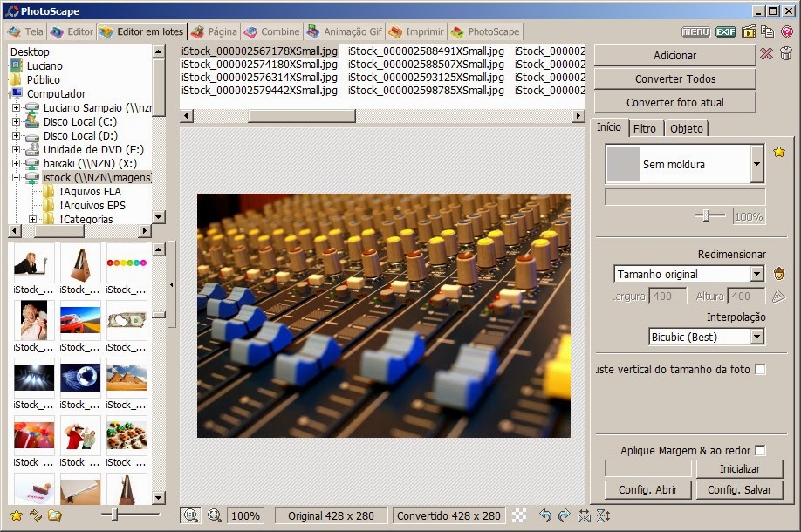This screenshot has width=801, height=532.
Task: Open the red help question icon
Action: [x=787, y=31]
